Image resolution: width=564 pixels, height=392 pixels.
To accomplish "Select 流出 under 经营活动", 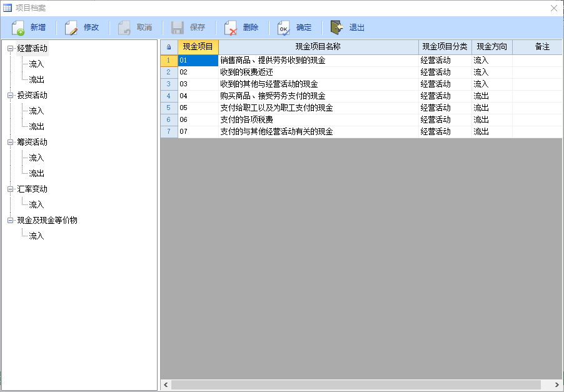I will pyautogui.click(x=36, y=79).
